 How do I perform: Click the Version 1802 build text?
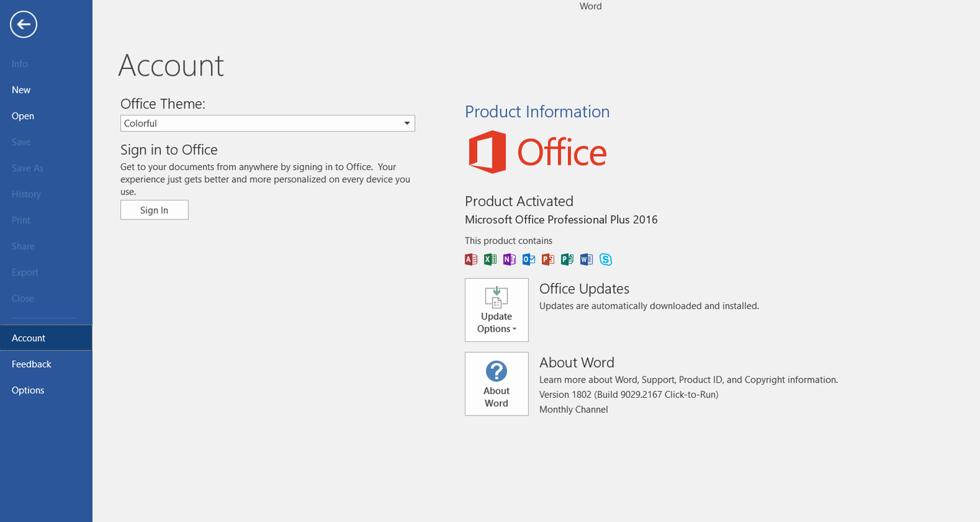[x=629, y=395]
